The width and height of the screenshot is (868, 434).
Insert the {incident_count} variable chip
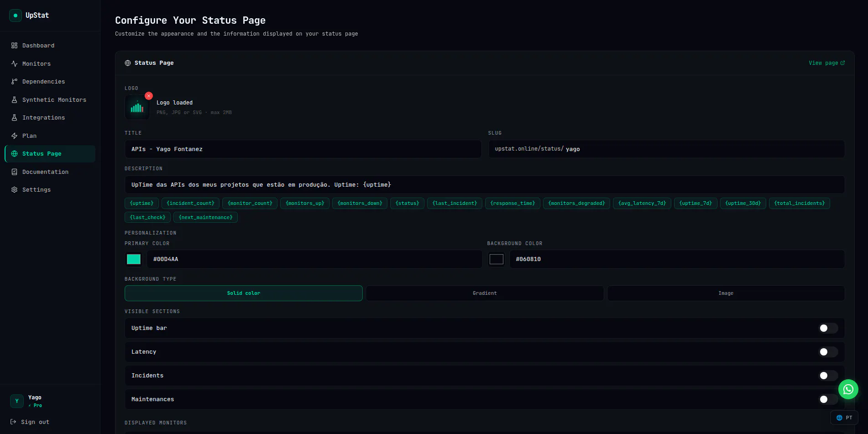(191, 204)
